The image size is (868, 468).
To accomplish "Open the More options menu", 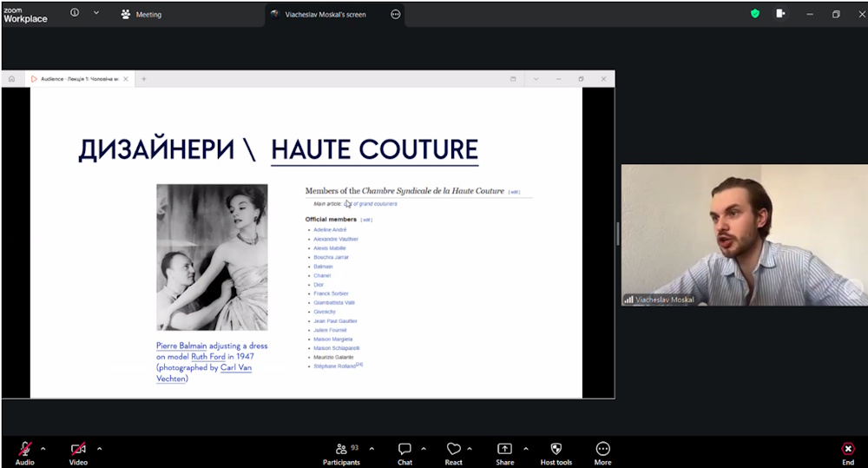I will pos(602,450).
